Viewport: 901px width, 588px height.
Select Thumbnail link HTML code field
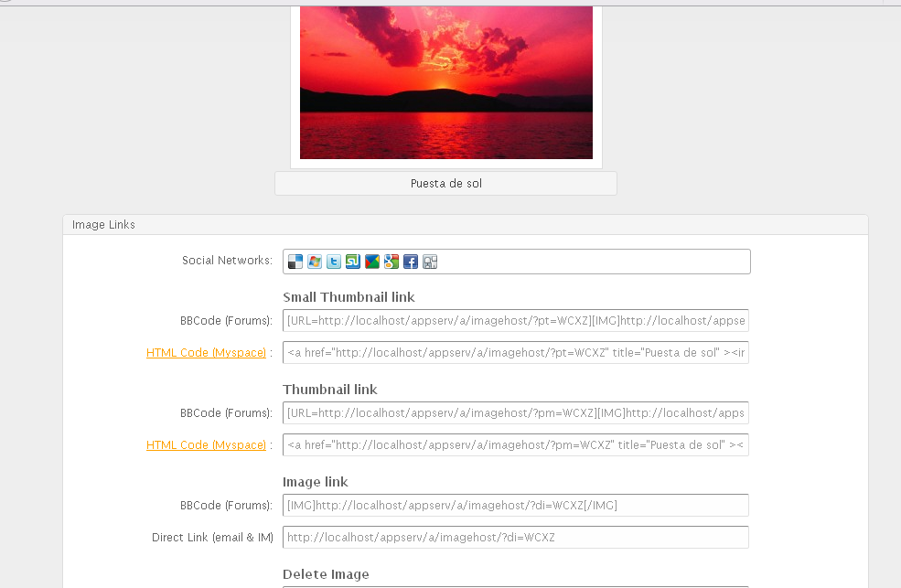point(515,445)
